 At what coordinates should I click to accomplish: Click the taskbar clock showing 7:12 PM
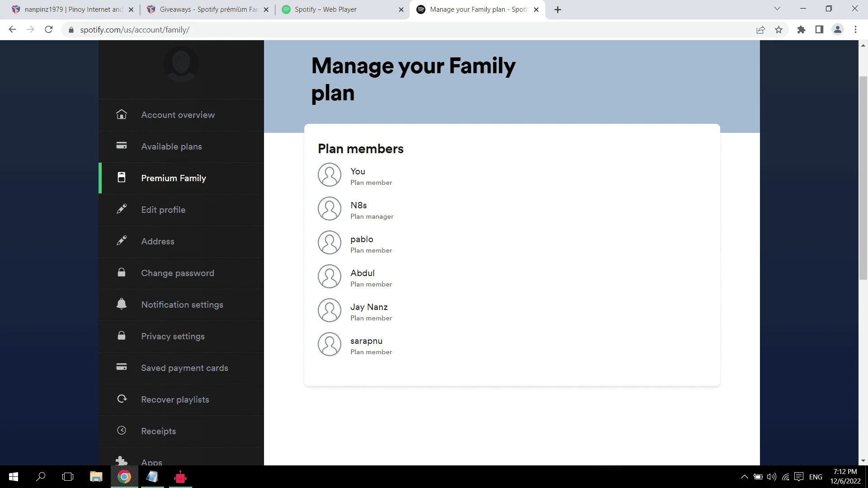point(845,477)
